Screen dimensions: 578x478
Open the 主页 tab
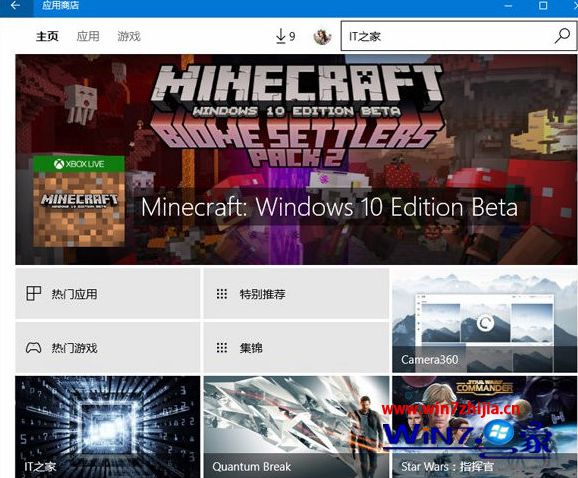click(x=47, y=36)
